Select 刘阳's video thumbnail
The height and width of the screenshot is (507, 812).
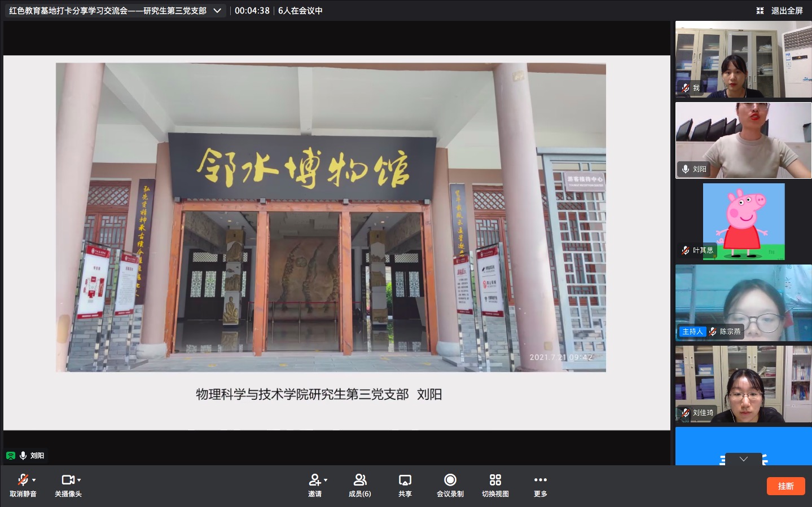coord(743,140)
